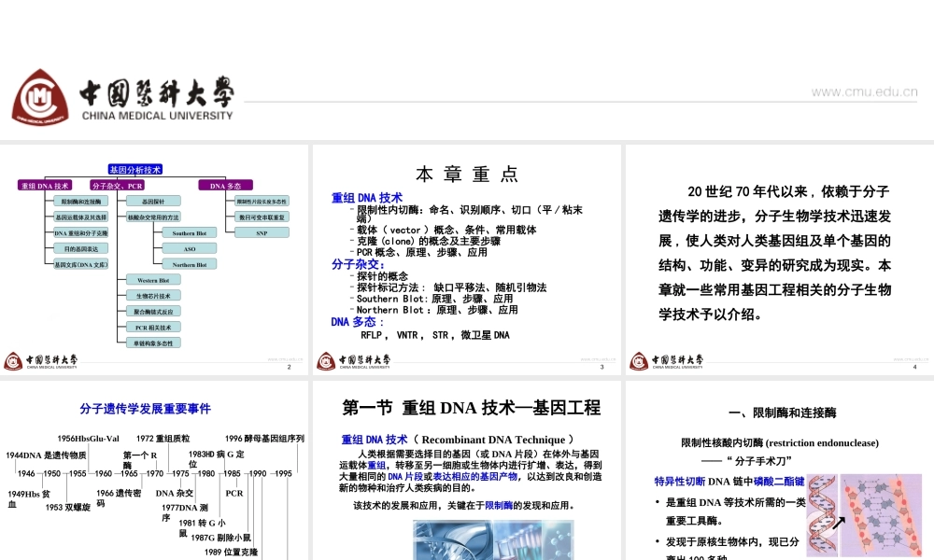
Task: Click slide number 2 in the footer
Action: coord(289,368)
